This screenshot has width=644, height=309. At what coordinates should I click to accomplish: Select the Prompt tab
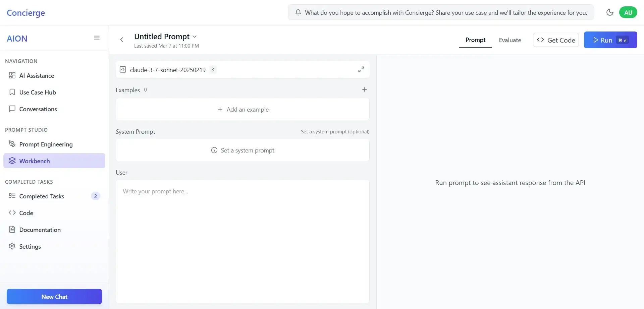click(475, 40)
